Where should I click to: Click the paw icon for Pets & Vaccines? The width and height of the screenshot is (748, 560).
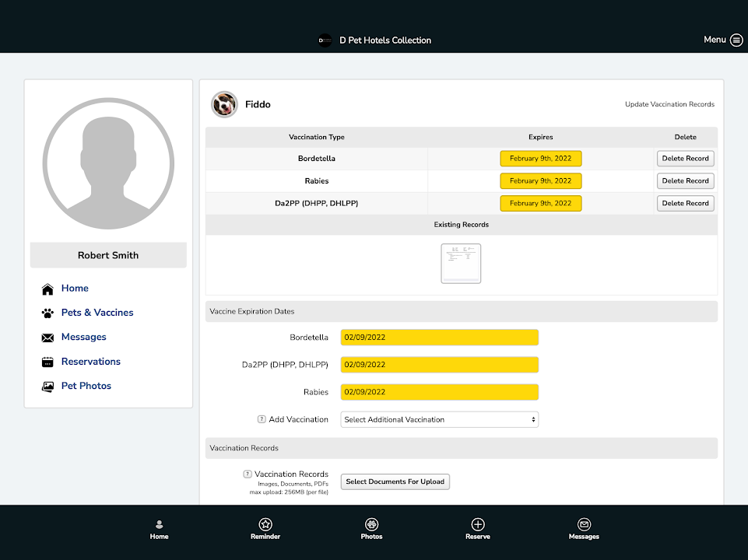(47, 313)
